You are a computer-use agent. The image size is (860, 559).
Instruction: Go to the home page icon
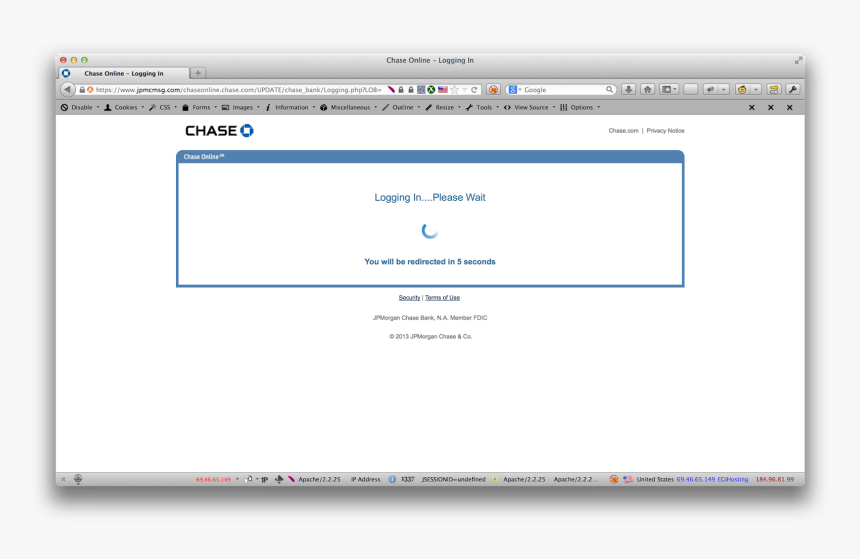(647, 90)
